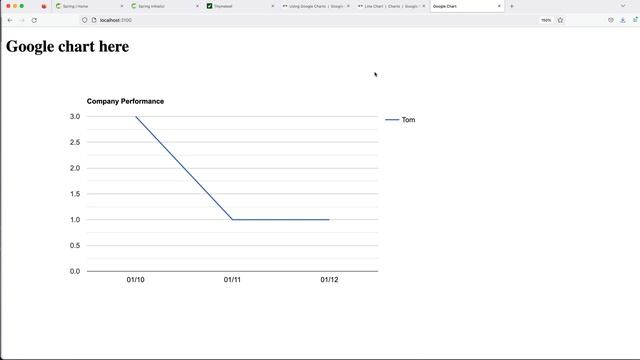Close the Spring Initializr tab
This screenshot has width=640, height=360.
click(x=198, y=6)
